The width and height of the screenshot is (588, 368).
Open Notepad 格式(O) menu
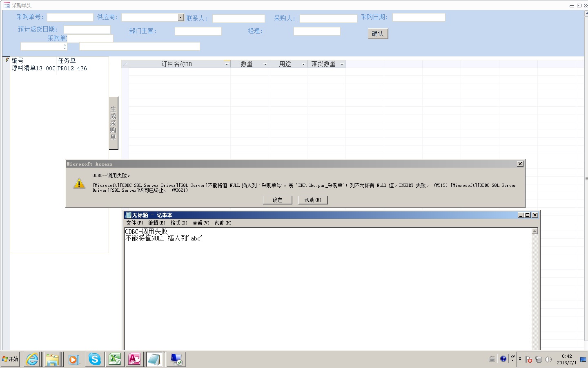(x=179, y=223)
